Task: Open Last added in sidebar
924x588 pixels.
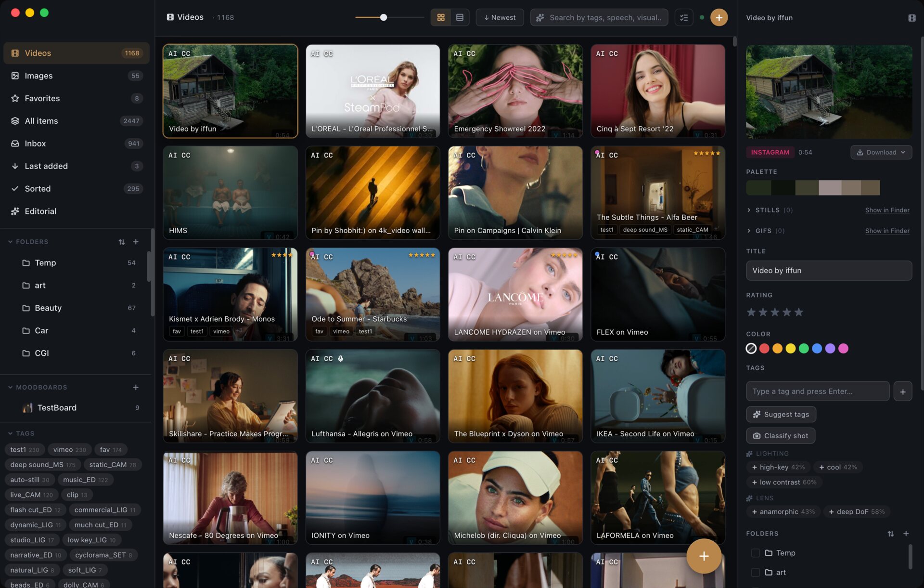Action: click(x=77, y=166)
